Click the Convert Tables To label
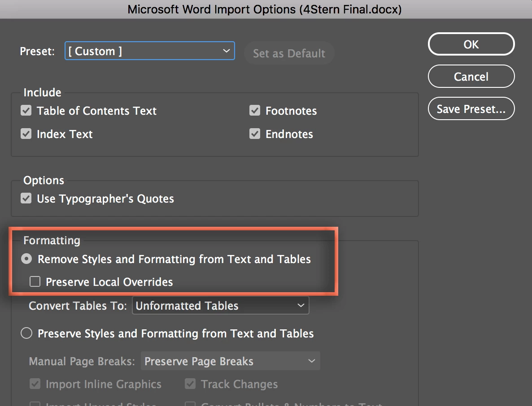 pos(78,306)
